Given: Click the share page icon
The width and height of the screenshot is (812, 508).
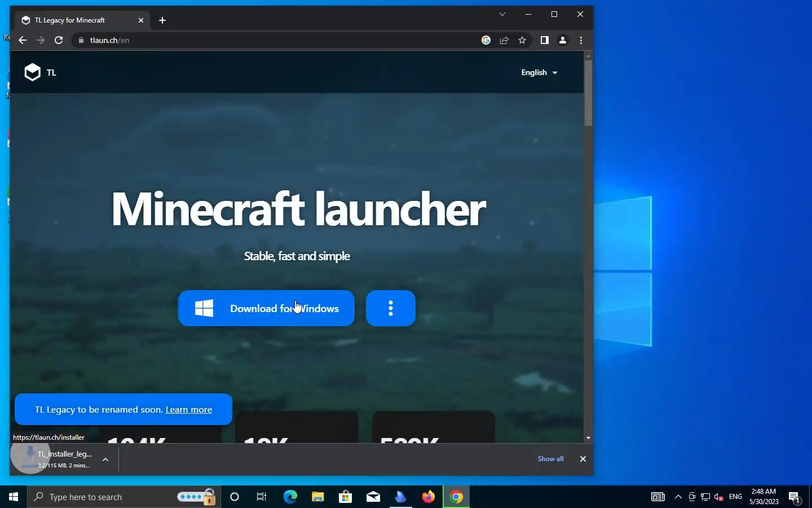Looking at the screenshot, I should pos(504,40).
